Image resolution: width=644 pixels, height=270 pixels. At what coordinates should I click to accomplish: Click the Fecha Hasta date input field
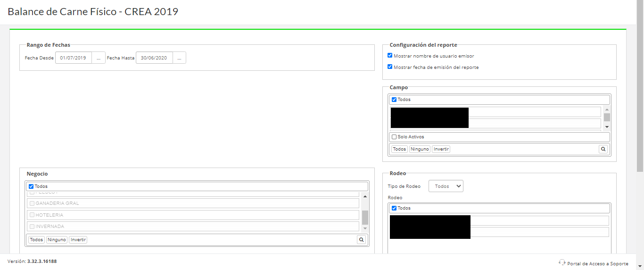[154, 58]
